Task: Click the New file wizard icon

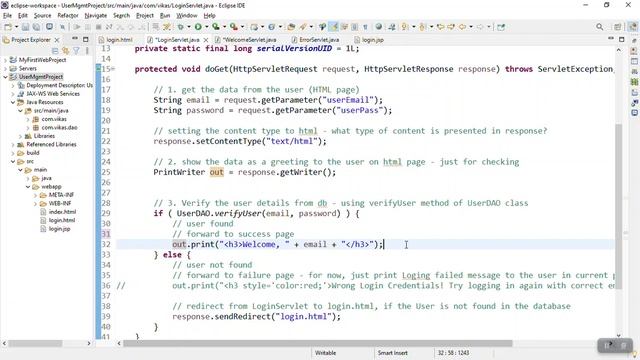Action: (x=7, y=27)
